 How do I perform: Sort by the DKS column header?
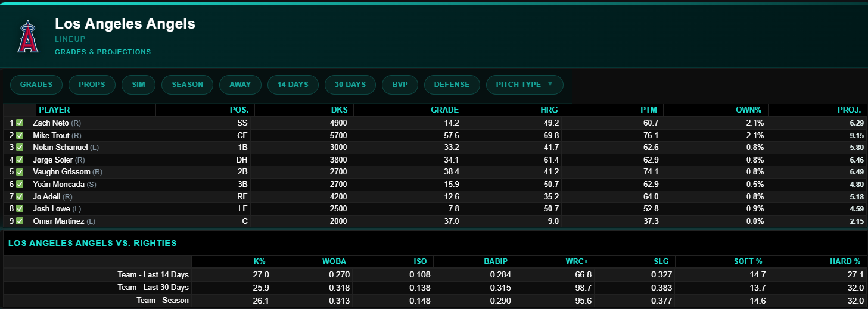click(340, 110)
